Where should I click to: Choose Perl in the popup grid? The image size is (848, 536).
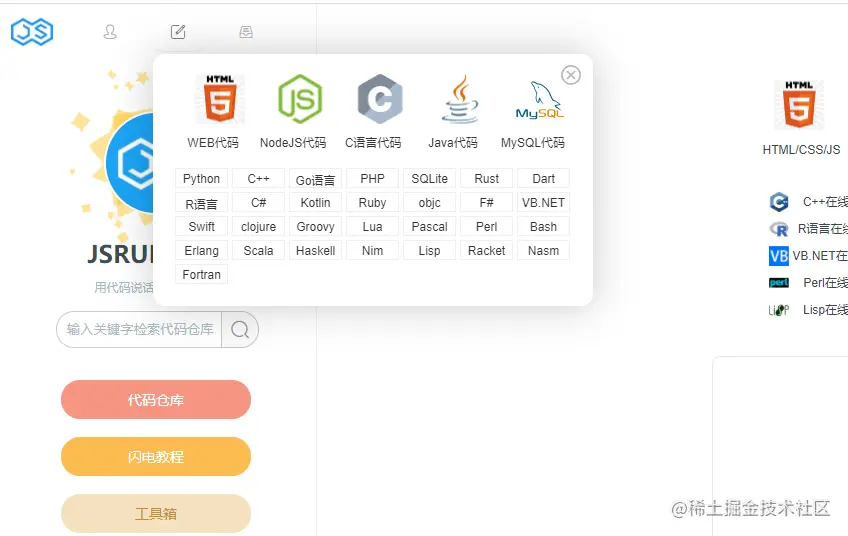tap(487, 227)
